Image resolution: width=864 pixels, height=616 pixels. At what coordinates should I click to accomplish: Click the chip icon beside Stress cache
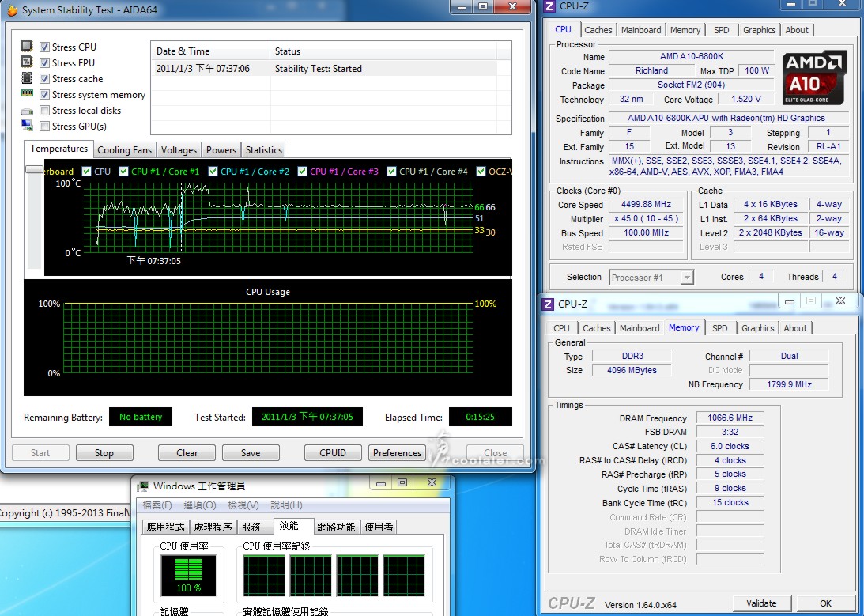click(x=26, y=77)
